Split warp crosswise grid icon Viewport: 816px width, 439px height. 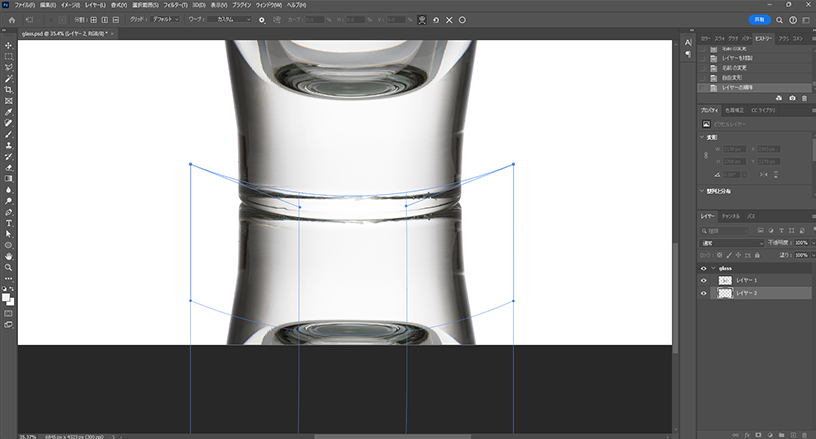(94, 20)
